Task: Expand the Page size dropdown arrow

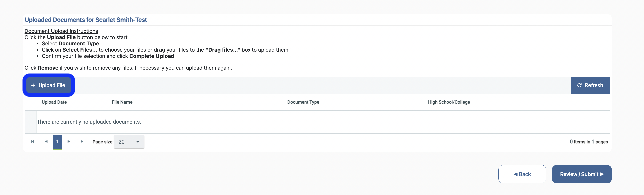Action: point(138,142)
